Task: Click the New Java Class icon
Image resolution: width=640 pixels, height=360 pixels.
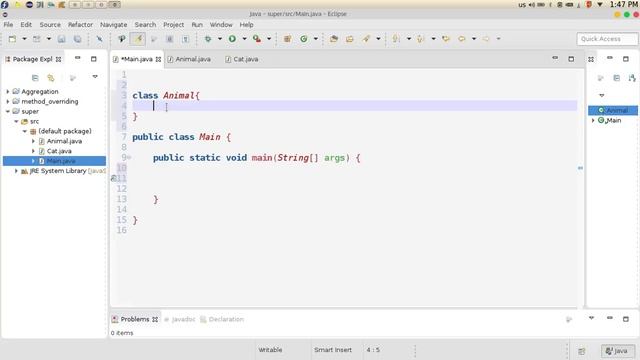Action: [x=304, y=39]
